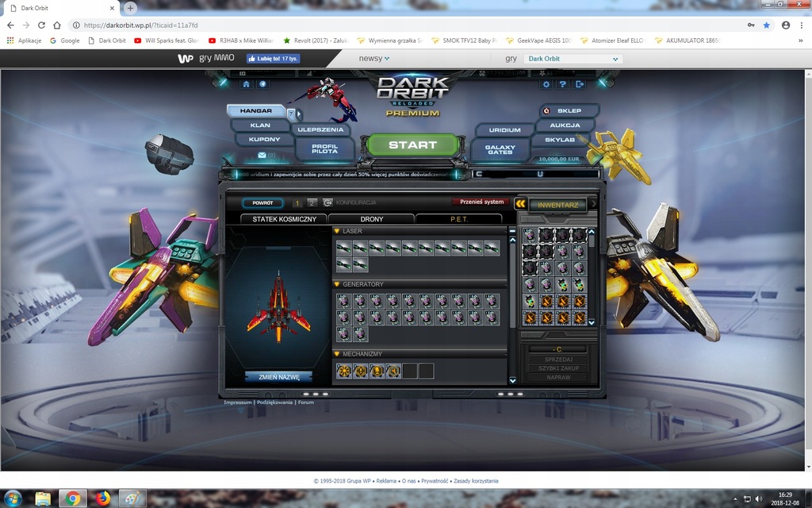Open the home icon in game header

coord(246,84)
